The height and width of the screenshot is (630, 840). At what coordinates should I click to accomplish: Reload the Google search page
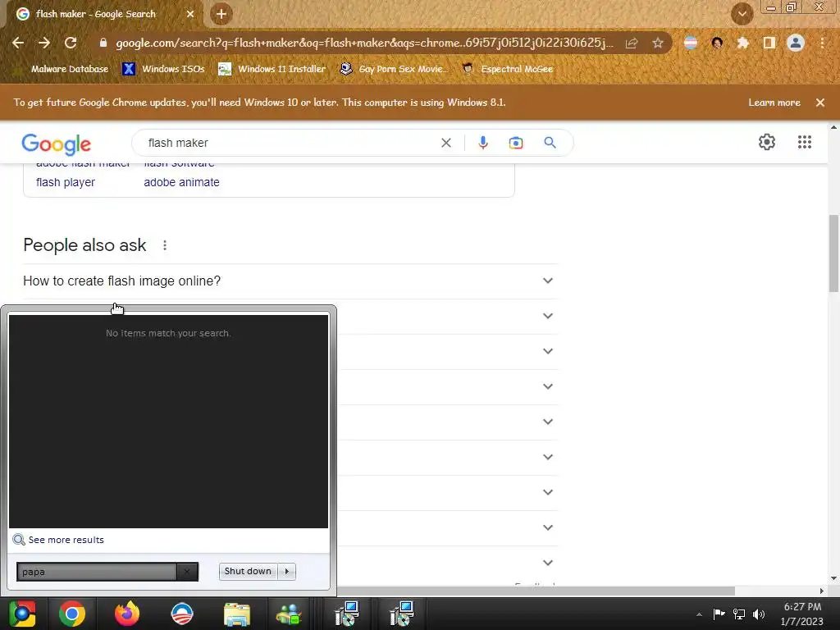(x=71, y=43)
